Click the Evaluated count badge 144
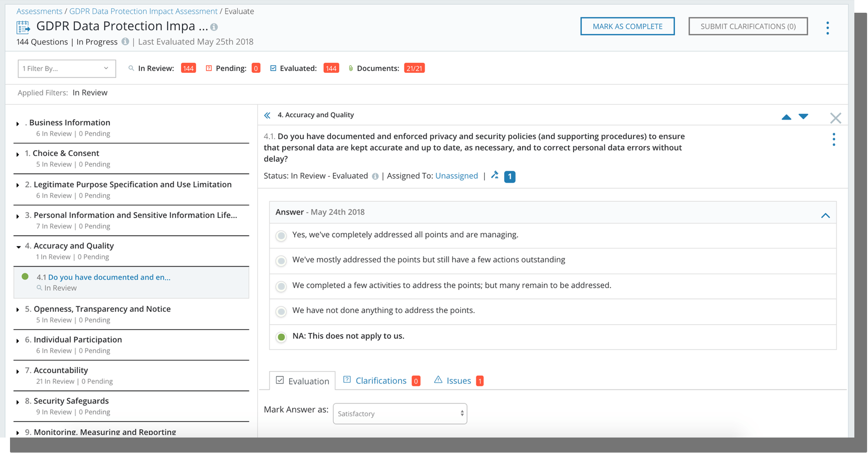This screenshot has width=868, height=453. pos(331,68)
